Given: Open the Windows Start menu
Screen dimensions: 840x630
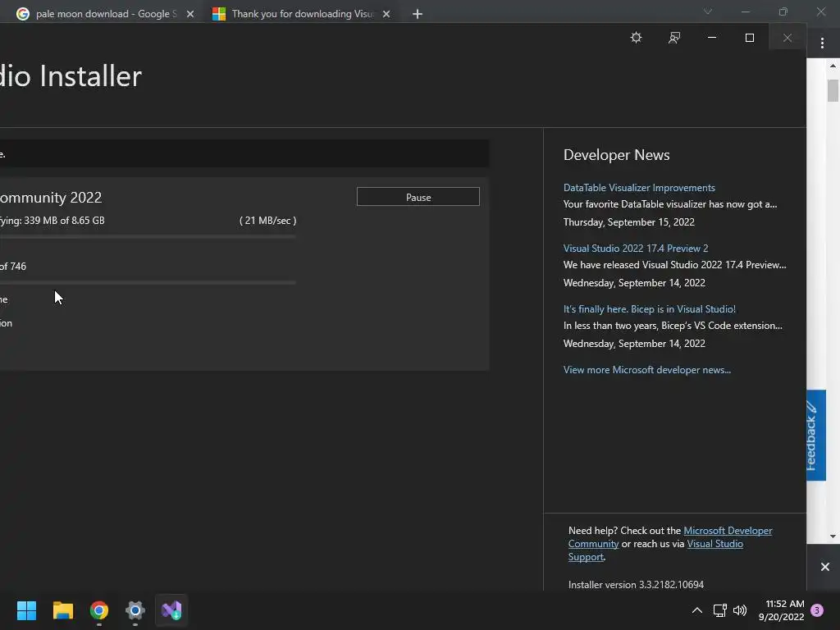Looking at the screenshot, I should click(x=26, y=610).
